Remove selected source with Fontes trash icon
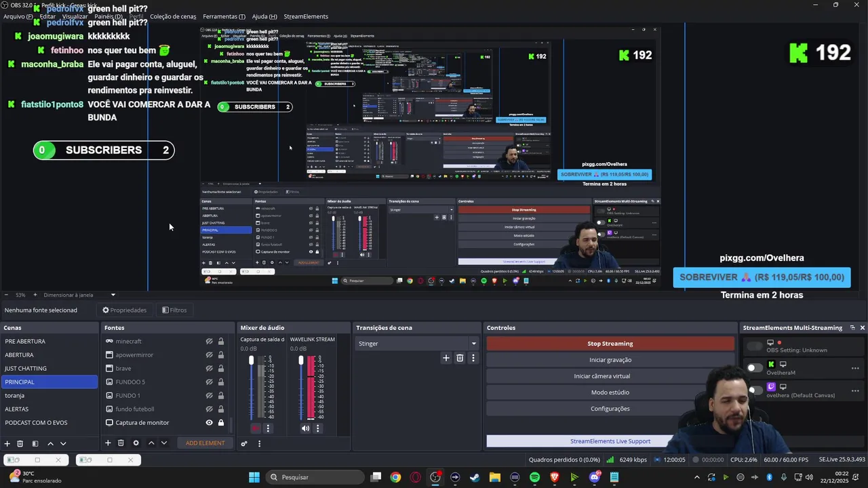The height and width of the screenshot is (488, 868). pyautogui.click(x=121, y=443)
